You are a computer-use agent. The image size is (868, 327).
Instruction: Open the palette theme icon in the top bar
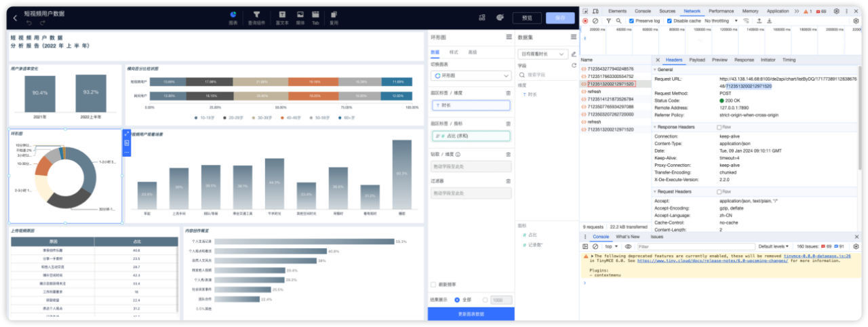point(500,18)
